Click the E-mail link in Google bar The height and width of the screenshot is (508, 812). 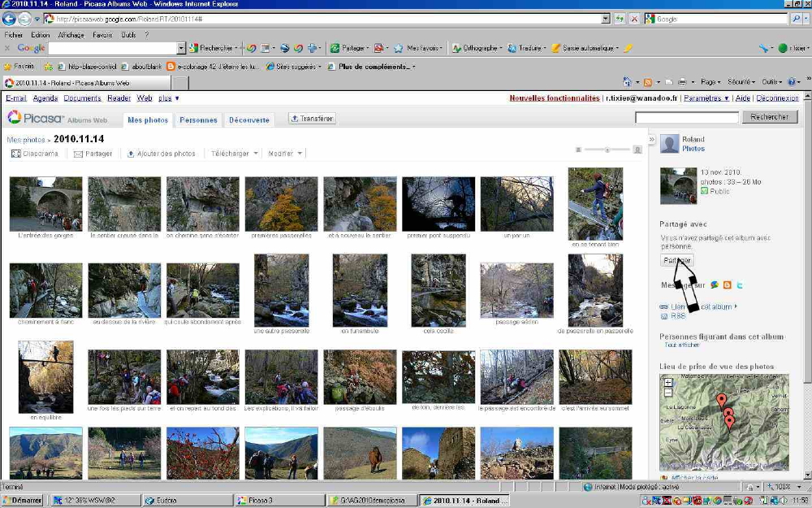[x=16, y=98]
